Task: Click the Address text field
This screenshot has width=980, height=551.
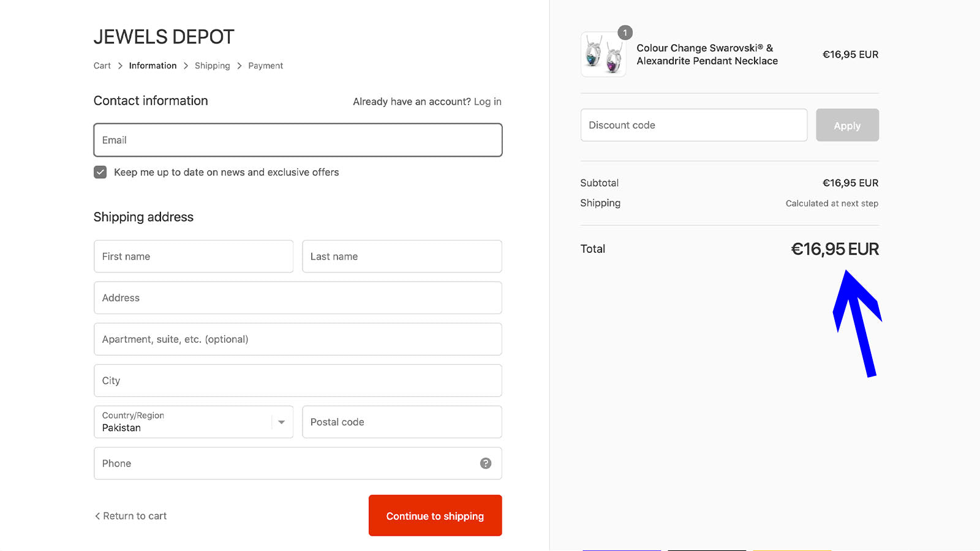Action: (x=298, y=298)
